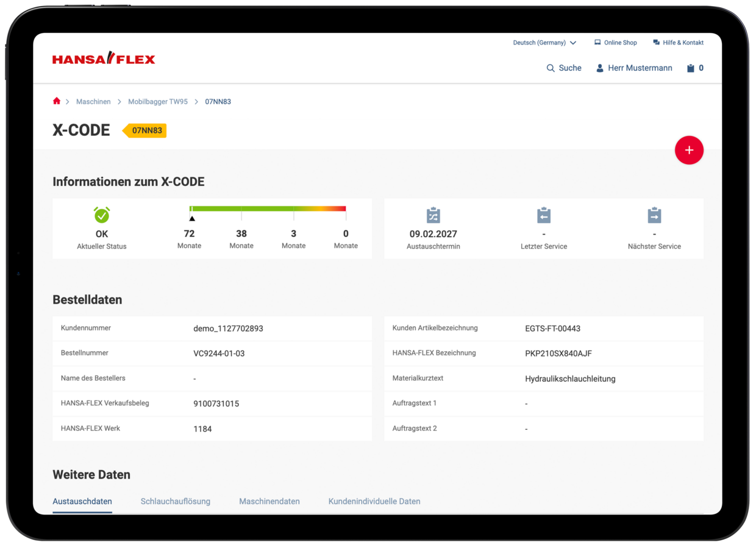Select Materialkurztext value Hydraulikschlauchleitung
The height and width of the screenshot is (548, 756).
pos(570,379)
